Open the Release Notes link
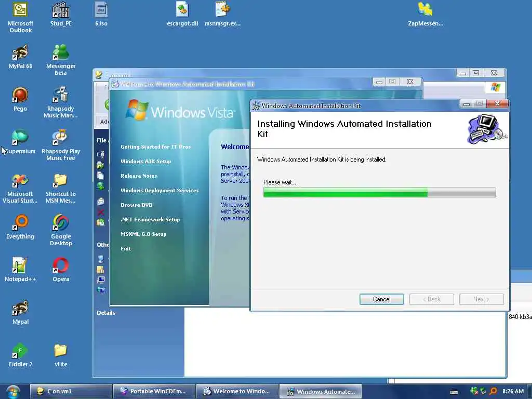Screen dimensions: 532x399 coord(139,176)
